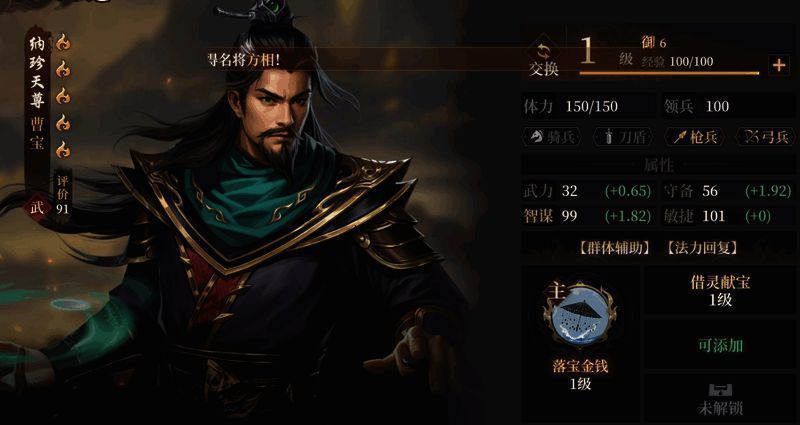Image resolution: width=800 pixels, height=425 pixels.
Task: Click the 交换 swap arrows icon
Action: (544, 52)
